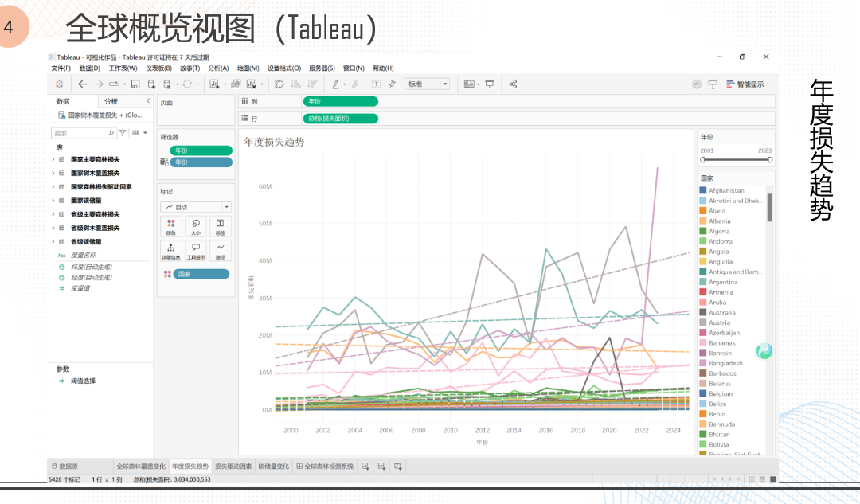Expand the 省级碳储量 table
Screen dimensions: 860x504
click(x=53, y=242)
